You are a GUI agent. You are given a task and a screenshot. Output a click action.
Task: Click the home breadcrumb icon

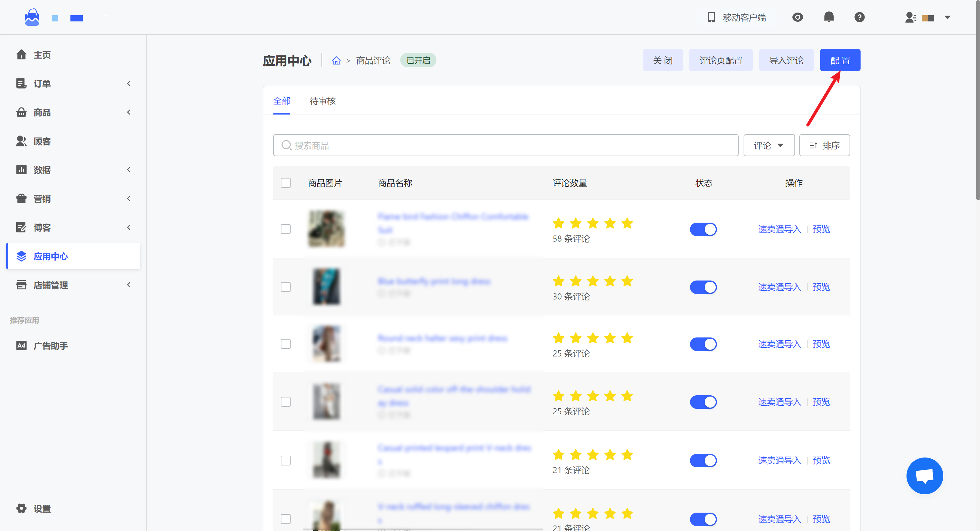click(336, 60)
